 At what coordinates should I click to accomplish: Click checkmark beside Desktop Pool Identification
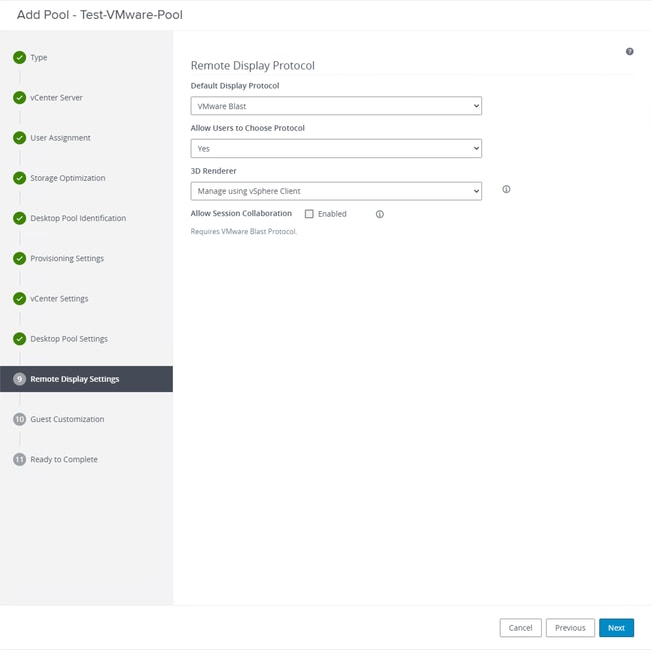(20, 218)
